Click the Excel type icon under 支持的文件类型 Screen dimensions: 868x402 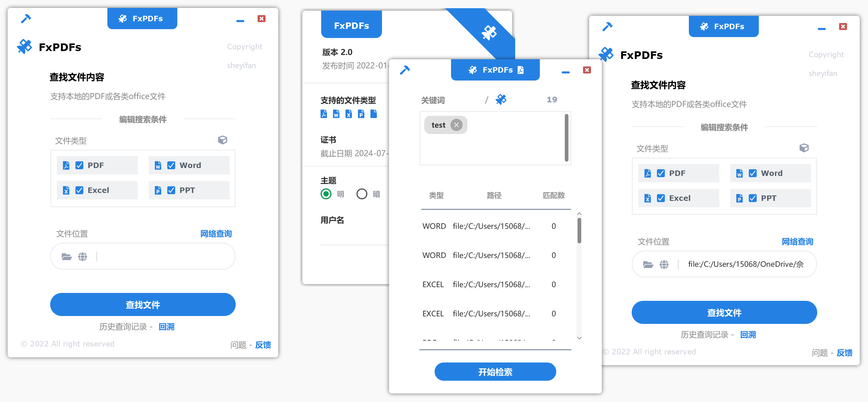click(x=349, y=114)
